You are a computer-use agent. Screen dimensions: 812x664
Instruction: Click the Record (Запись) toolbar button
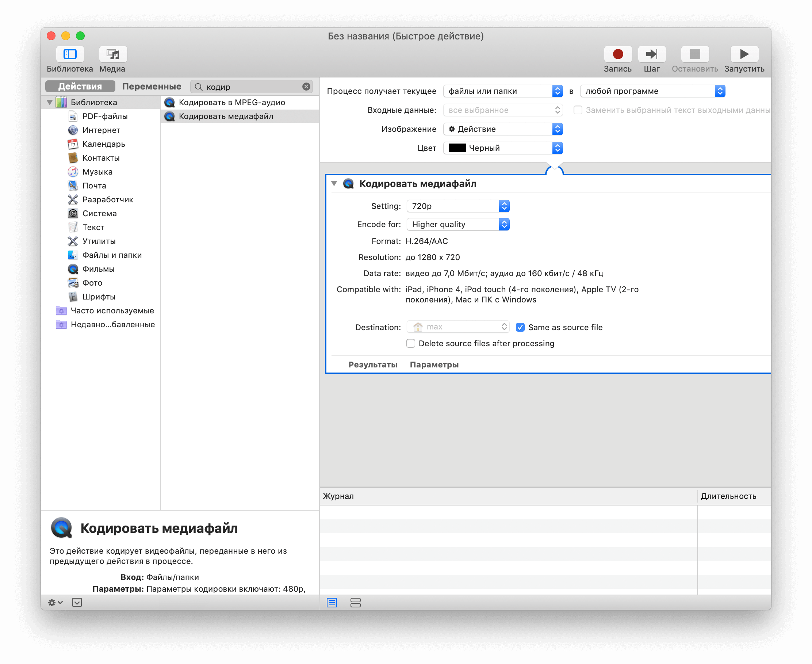[x=617, y=54]
